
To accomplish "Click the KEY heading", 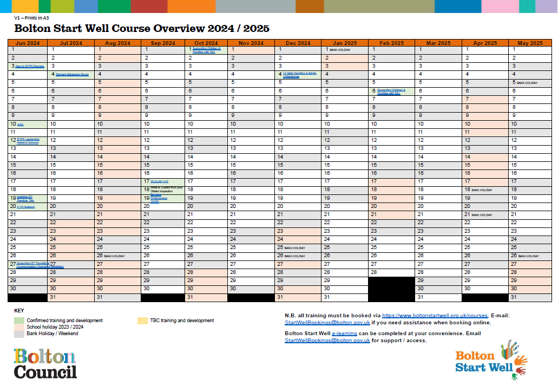I will [19, 310].
